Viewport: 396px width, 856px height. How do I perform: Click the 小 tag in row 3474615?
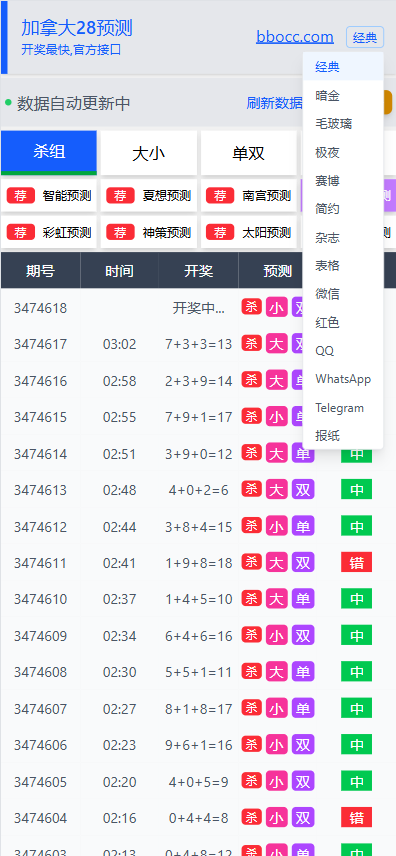(x=277, y=417)
